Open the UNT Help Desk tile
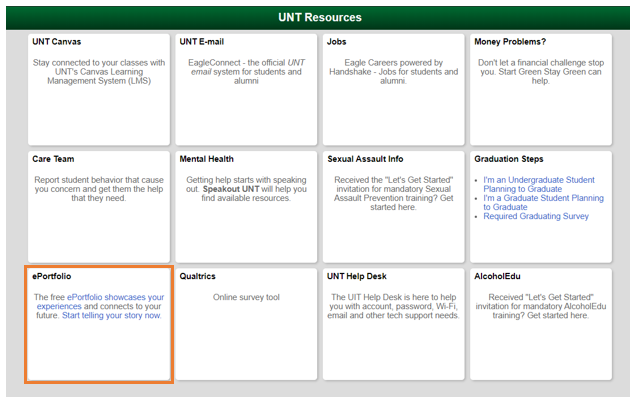Viewport: 640px width, 404px height. tap(393, 324)
